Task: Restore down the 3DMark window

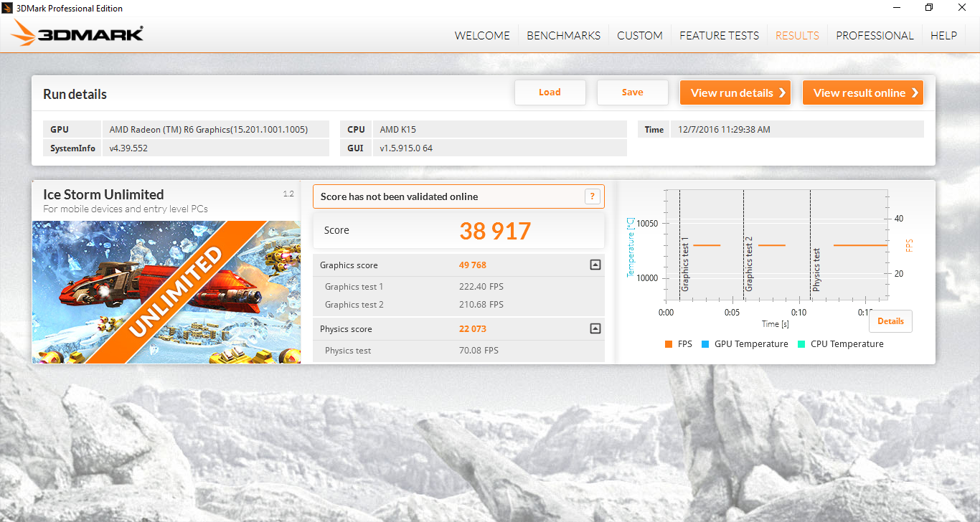Action: pyautogui.click(x=929, y=8)
